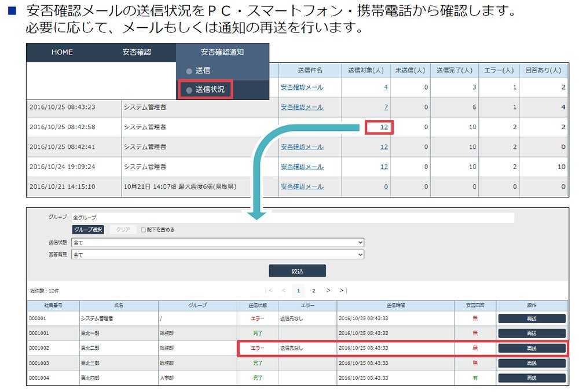Open the 安否確認 menu

click(137, 52)
